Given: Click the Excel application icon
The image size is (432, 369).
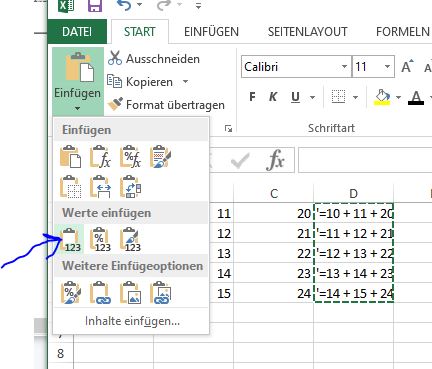Looking at the screenshot, I should tap(66, 5).
